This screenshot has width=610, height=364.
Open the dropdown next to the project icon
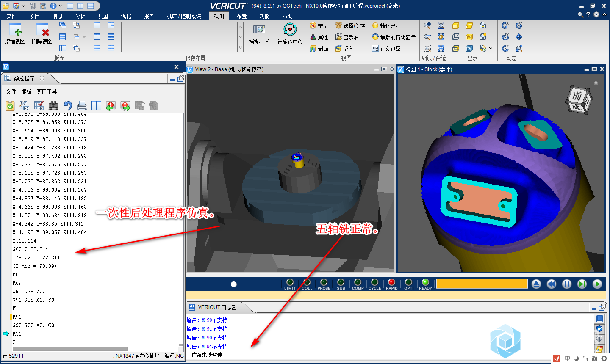pyautogui.click(x=23, y=6)
